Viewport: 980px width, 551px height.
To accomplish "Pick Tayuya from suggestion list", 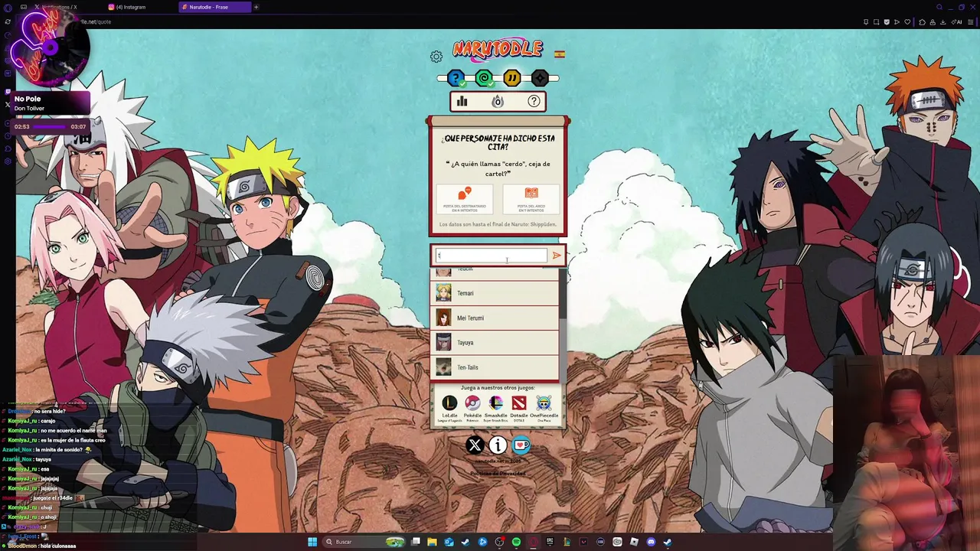I will pos(495,342).
